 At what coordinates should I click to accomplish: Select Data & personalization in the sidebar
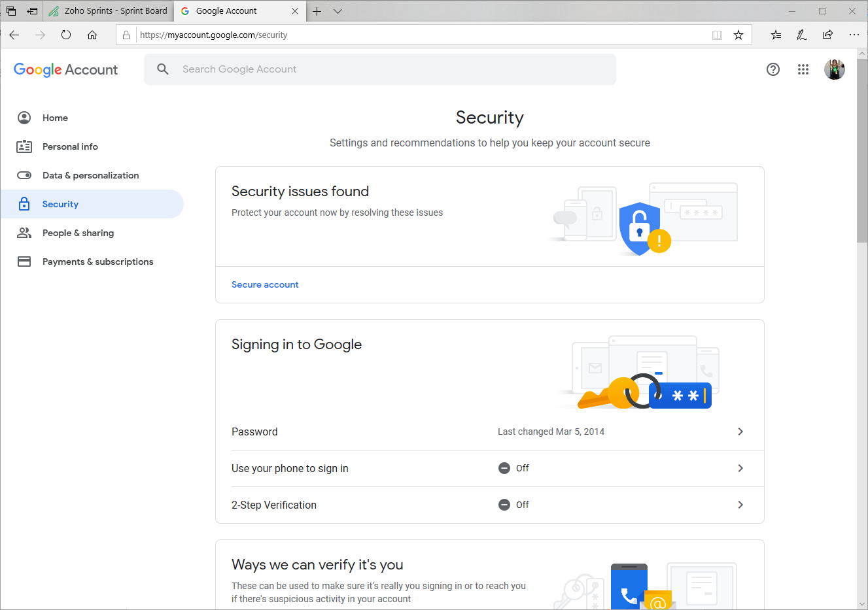[x=92, y=175]
